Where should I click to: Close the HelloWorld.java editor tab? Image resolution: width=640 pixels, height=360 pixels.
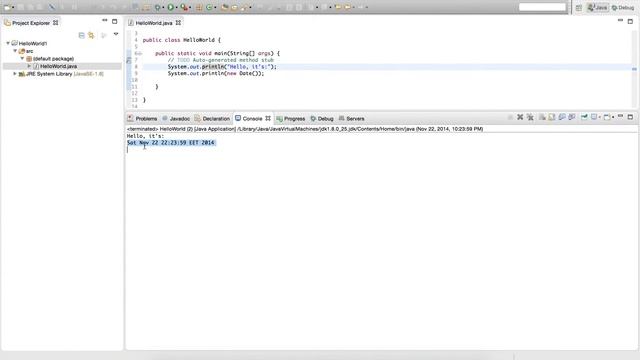(x=178, y=23)
